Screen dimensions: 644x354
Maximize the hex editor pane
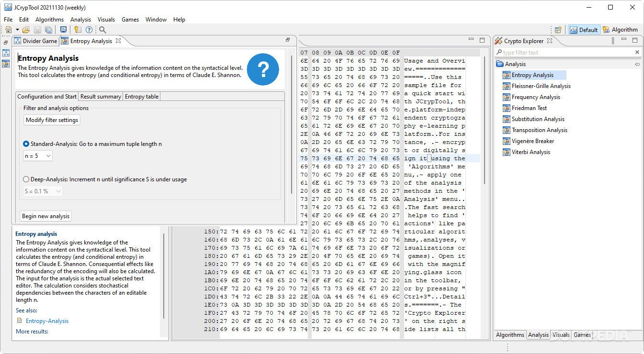click(482, 40)
